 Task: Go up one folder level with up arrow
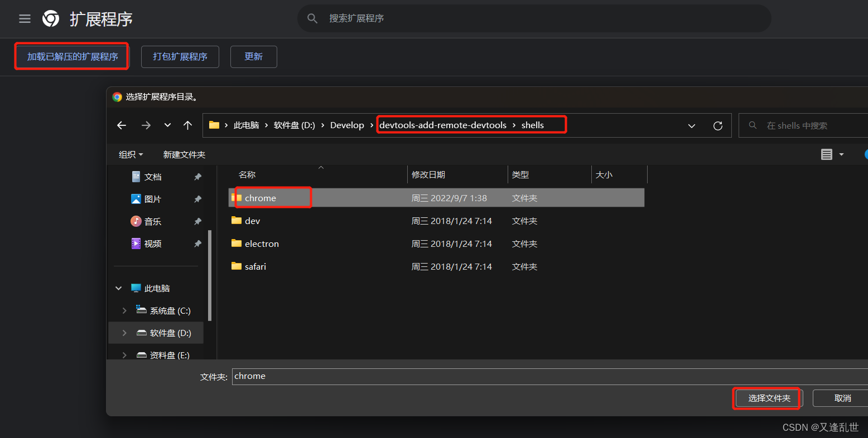point(187,125)
